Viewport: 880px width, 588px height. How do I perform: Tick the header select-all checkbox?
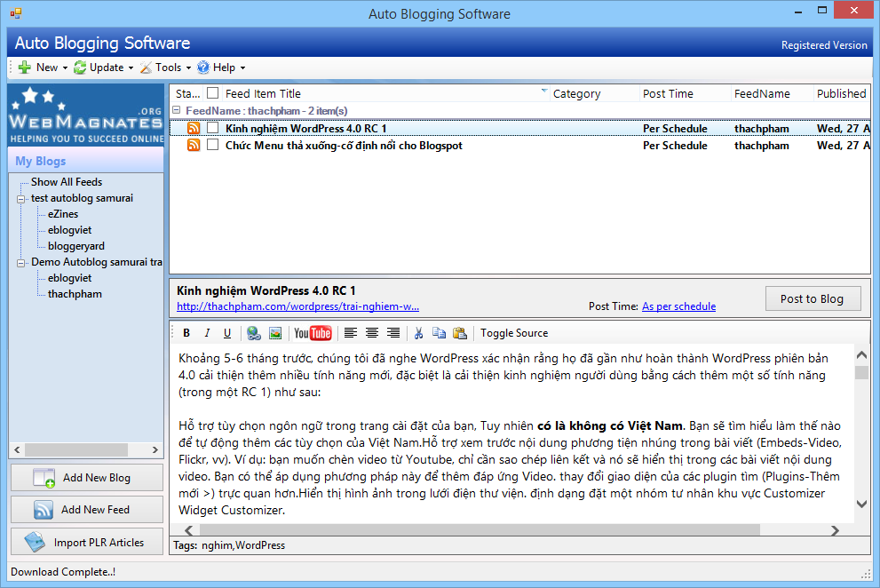tap(212, 92)
